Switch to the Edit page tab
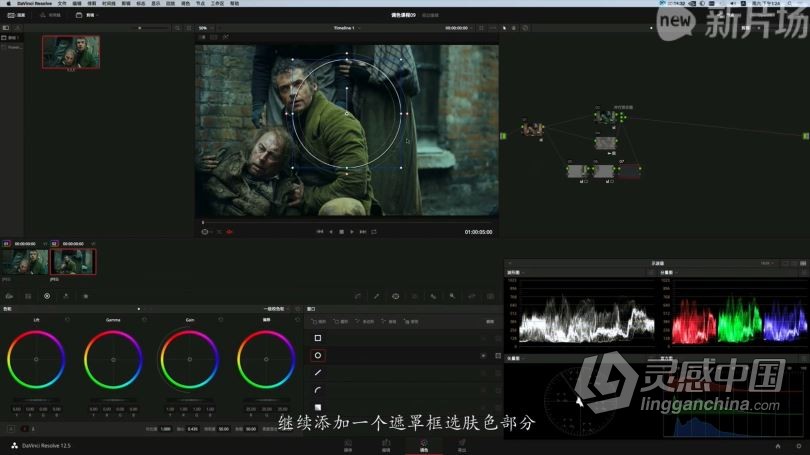This screenshot has width=810, height=455. 386,446
